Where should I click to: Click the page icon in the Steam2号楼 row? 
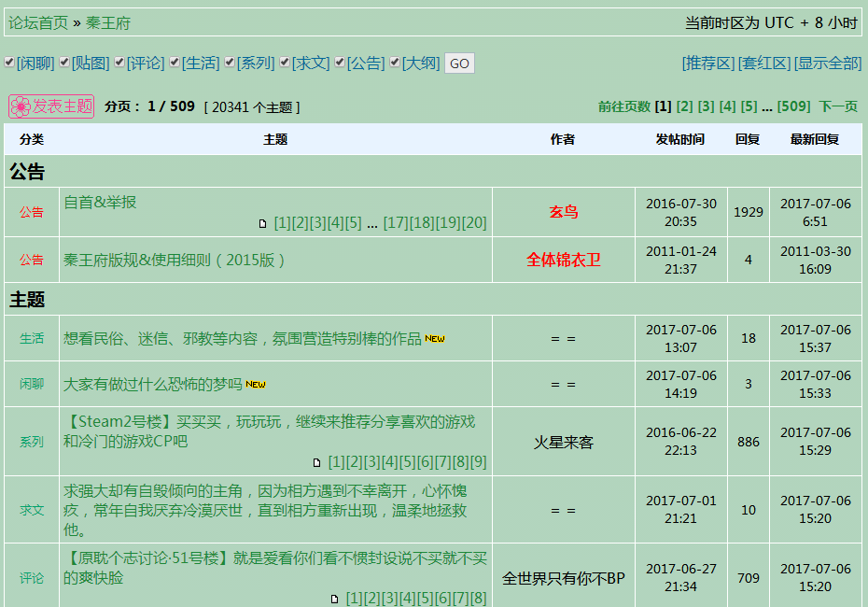(316, 462)
